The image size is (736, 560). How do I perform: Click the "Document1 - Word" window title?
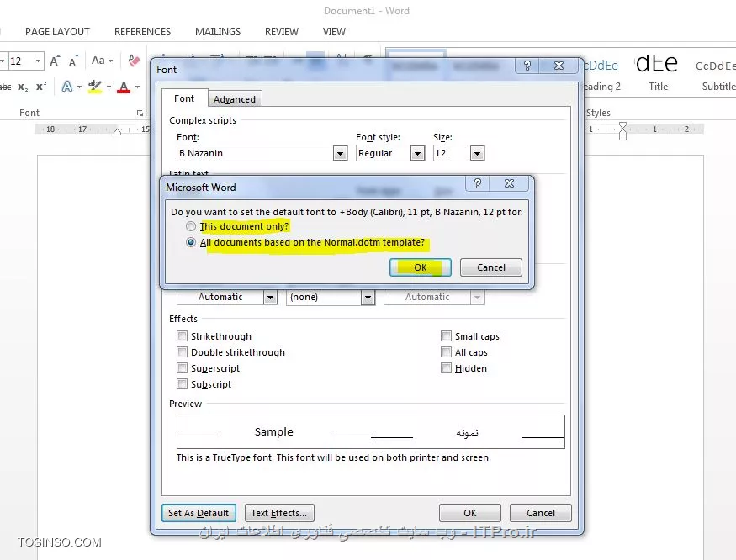tap(367, 11)
